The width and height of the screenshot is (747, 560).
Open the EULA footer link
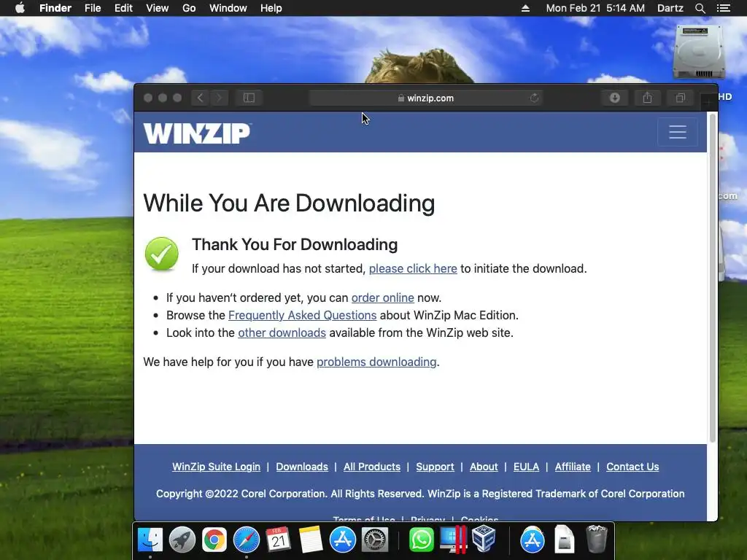(x=527, y=467)
